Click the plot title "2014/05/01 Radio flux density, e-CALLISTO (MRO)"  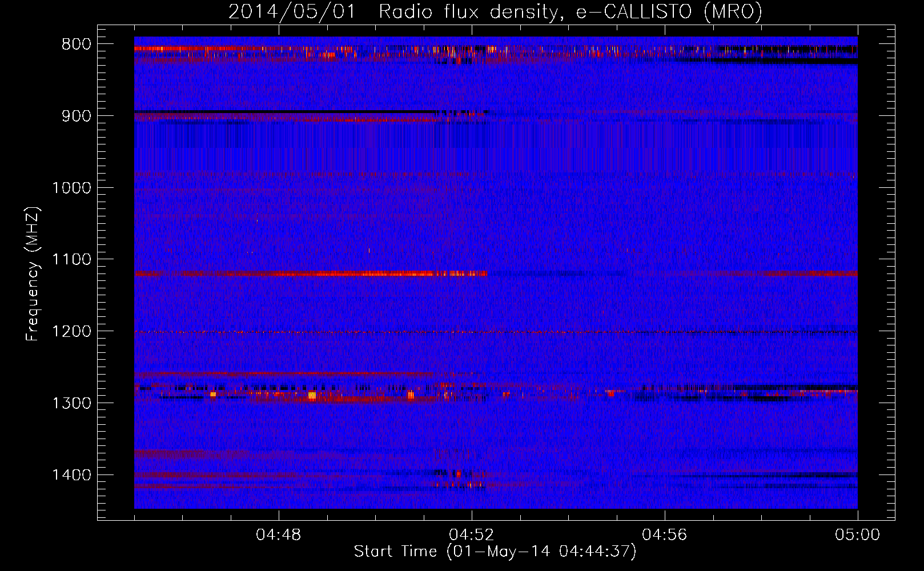pos(495,11)
